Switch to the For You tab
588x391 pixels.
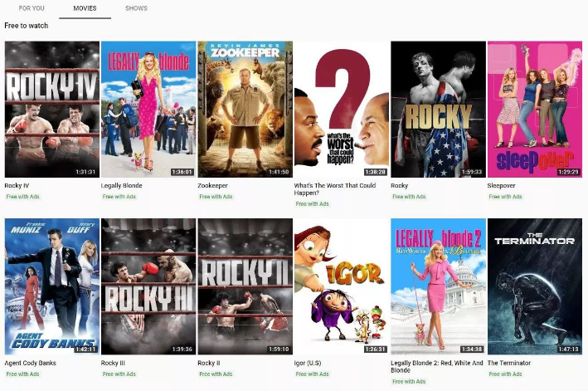pos(32,8)
